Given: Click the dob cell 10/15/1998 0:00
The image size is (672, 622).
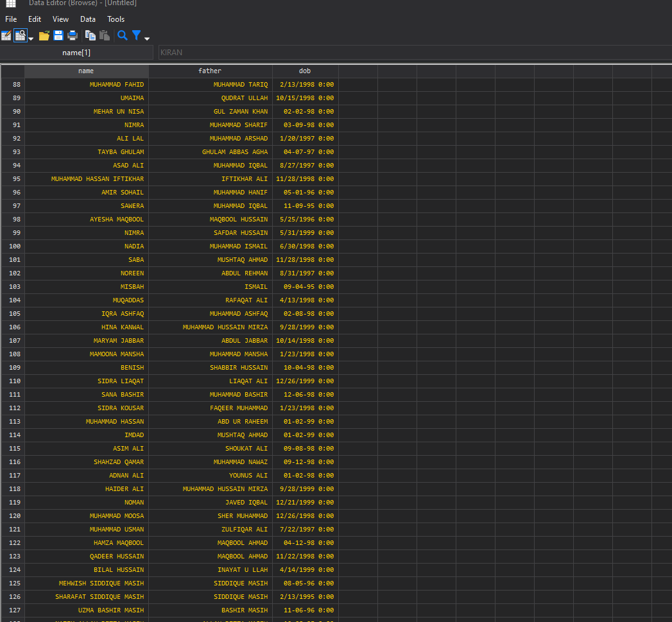Looking at the screenshot, I should click(306, 98).
